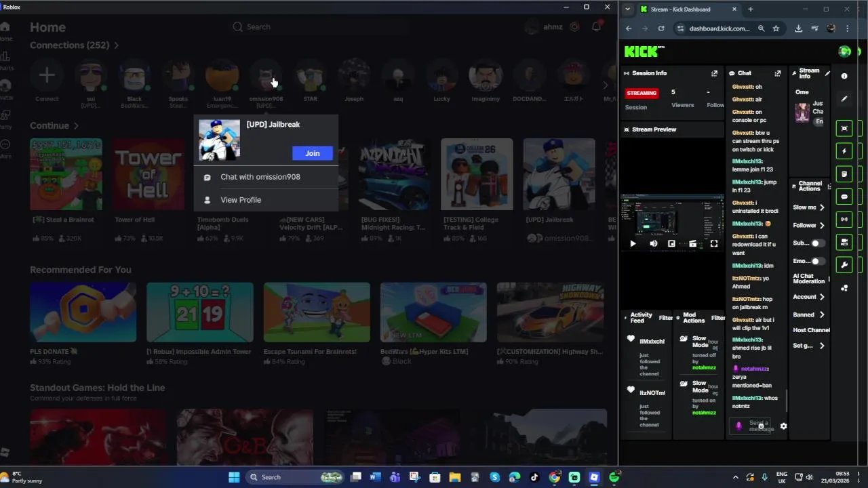Click the note widget icon in Kick sidebar
This screenshot has height=488, width=868.
point(844,174)
